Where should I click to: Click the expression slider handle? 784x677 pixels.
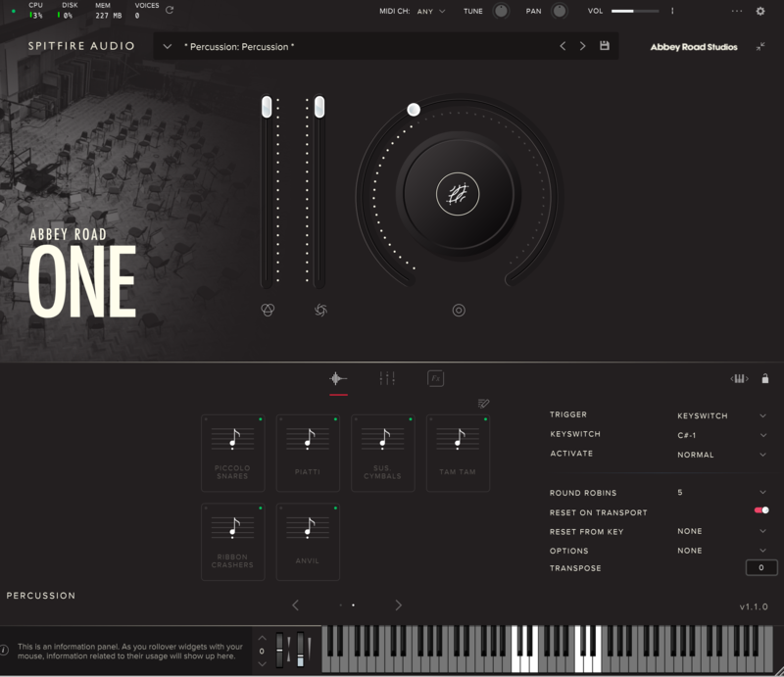click(x=267, y=107)
